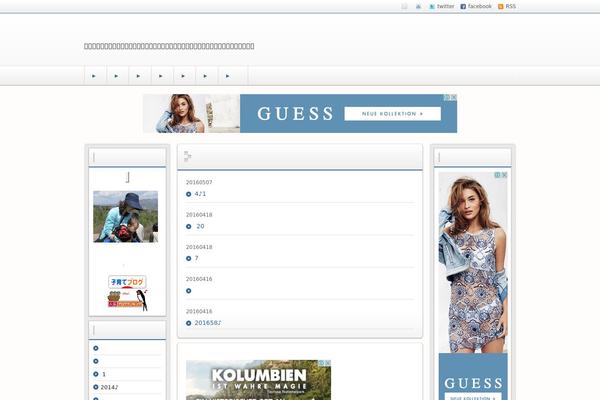Click the blog tagline text under the header
The height and width of the screenshot is (400, 600).
169,46
